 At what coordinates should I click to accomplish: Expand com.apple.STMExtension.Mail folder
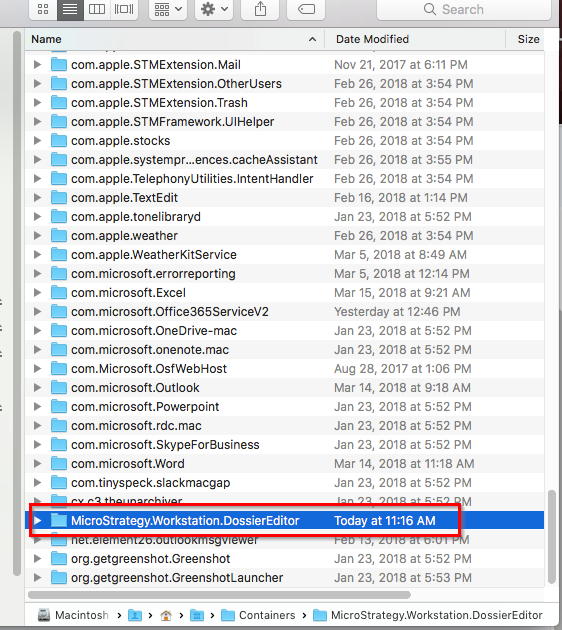37,65
